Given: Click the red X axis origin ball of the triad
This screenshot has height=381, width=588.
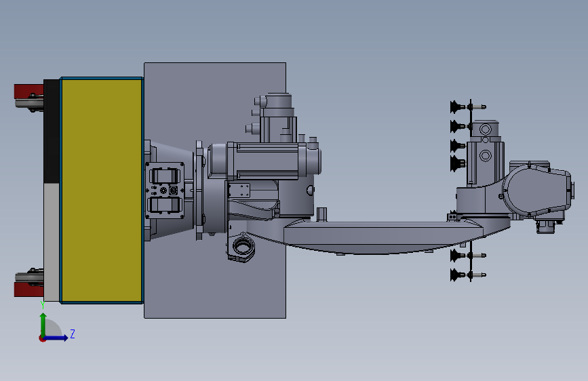Looking at the screenshot, I should [41, 338].
